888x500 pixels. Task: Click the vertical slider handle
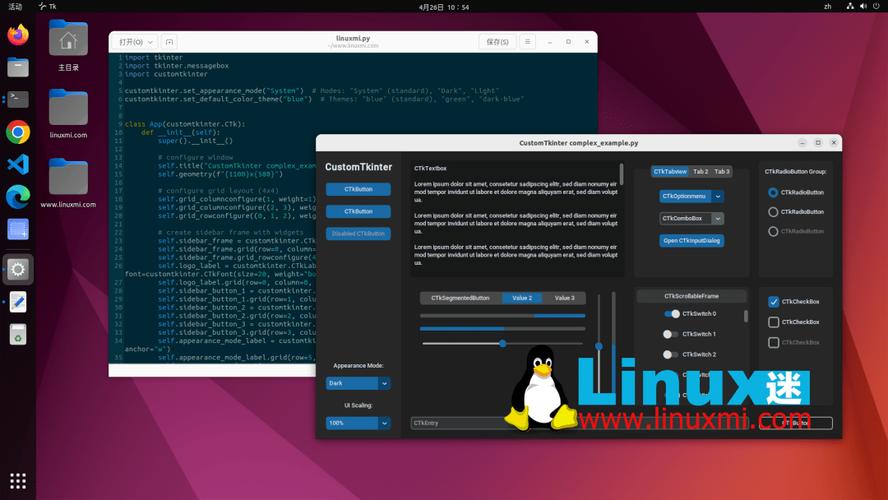coord(599,346)
